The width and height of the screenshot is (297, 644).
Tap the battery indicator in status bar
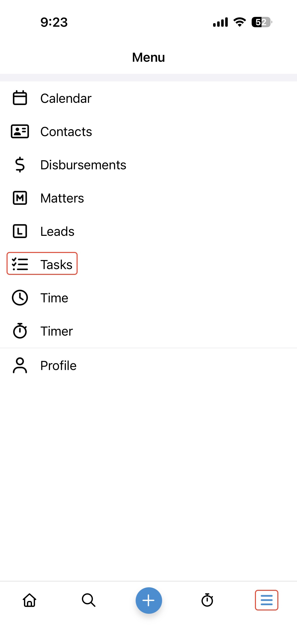(x=261, y=22)
